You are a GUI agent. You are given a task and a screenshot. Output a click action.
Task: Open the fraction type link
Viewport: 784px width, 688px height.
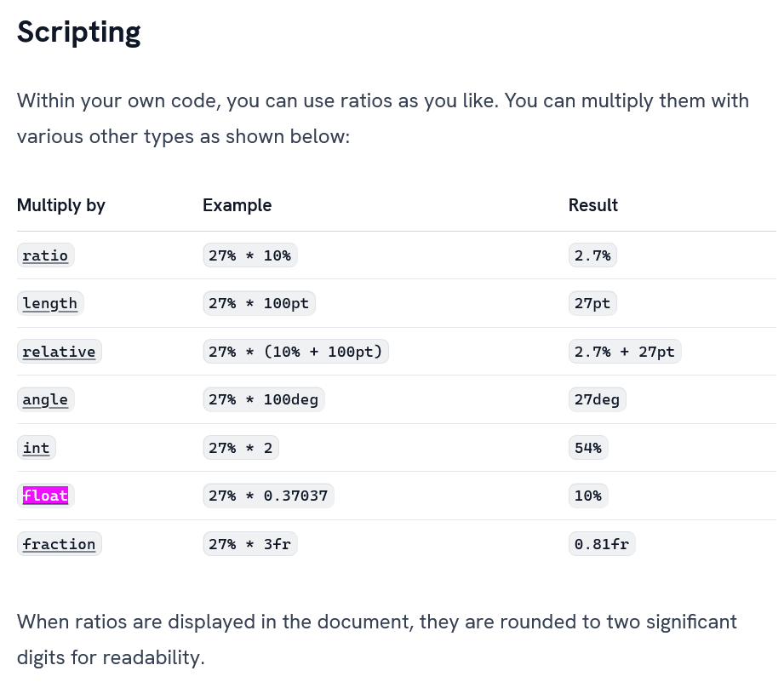(59, 544)
